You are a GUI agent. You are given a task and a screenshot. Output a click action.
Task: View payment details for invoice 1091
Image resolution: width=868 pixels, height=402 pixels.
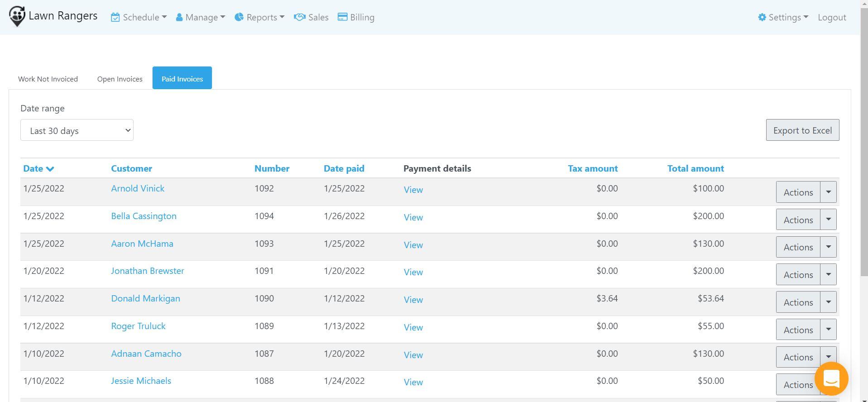pyautogui.click(x=413, y=272)
